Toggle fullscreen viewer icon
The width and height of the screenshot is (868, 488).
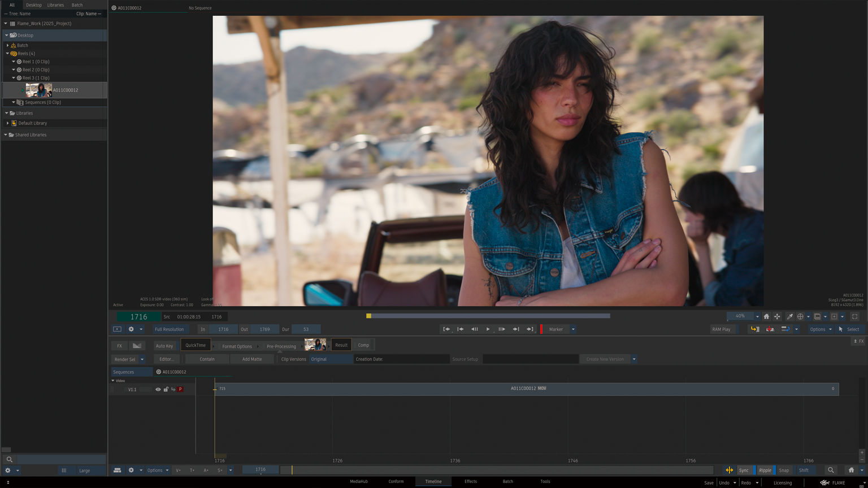point(854,317)
